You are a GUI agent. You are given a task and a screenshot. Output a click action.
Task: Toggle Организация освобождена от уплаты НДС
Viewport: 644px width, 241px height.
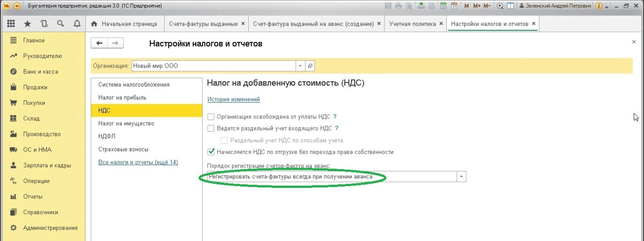pyautogui.click(x=211, y=116)
